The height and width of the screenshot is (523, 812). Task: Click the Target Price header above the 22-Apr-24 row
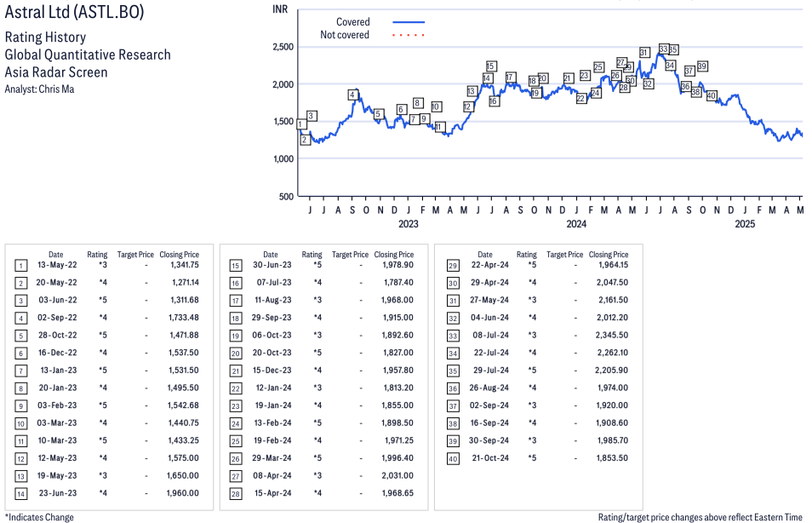tap(564, 255)
